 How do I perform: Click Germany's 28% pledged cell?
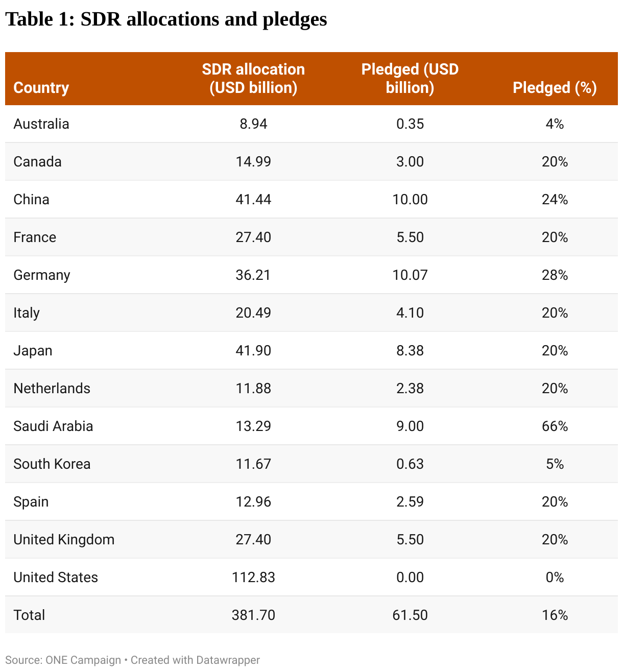coord(555,275)
